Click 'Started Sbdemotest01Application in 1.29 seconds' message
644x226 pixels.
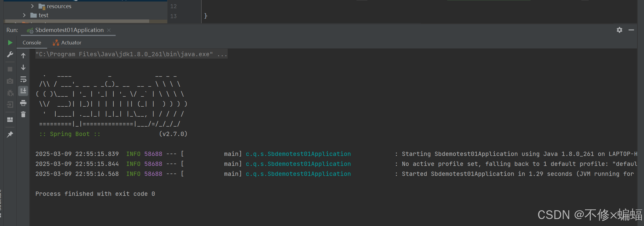coord(487,174)
